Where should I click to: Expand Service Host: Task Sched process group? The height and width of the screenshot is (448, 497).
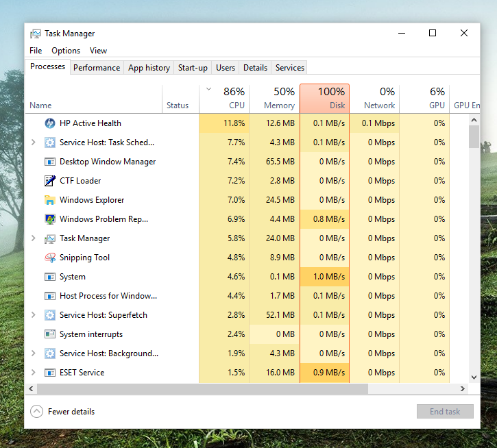(x=34, y=142)
